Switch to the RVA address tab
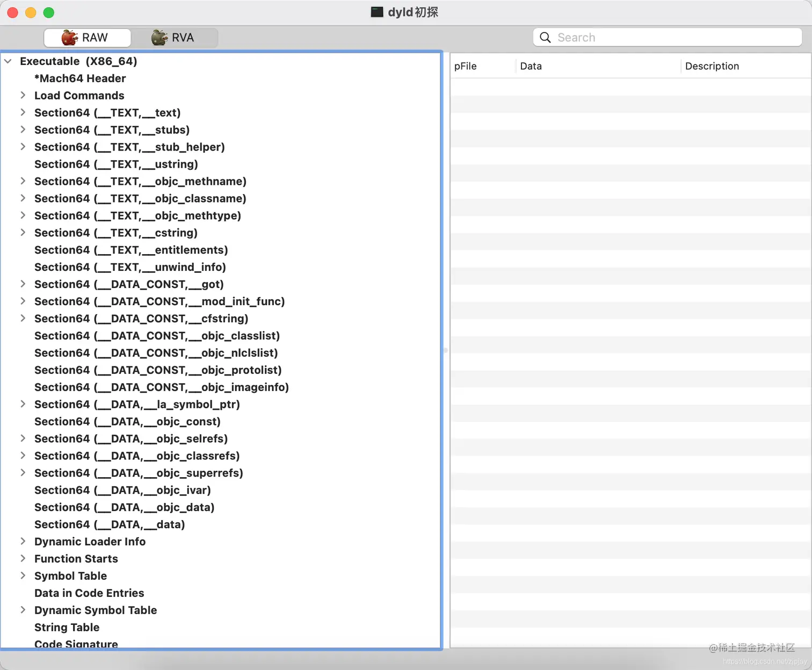The width and height of the screenshot is (812, 670). (x=174, y=38)
